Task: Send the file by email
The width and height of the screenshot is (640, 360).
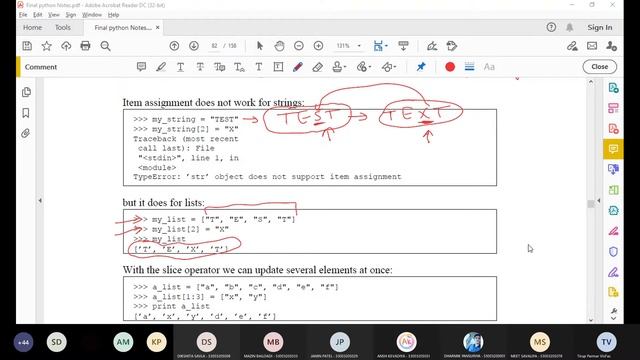Action: (x=592, y=46)
